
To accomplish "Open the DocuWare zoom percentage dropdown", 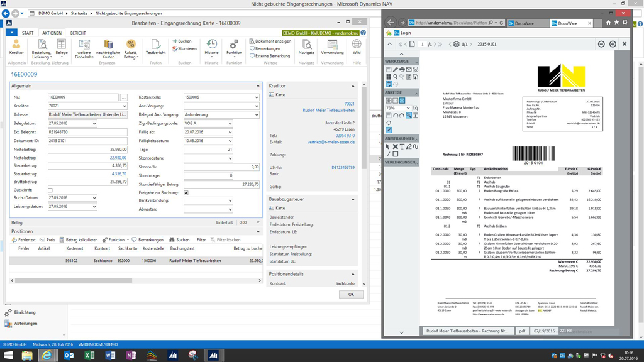I will 408,108.
